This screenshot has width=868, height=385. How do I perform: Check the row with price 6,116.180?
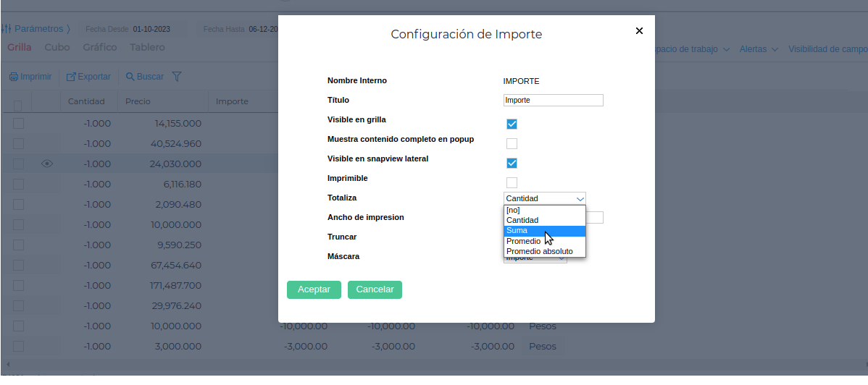point(18,185)
